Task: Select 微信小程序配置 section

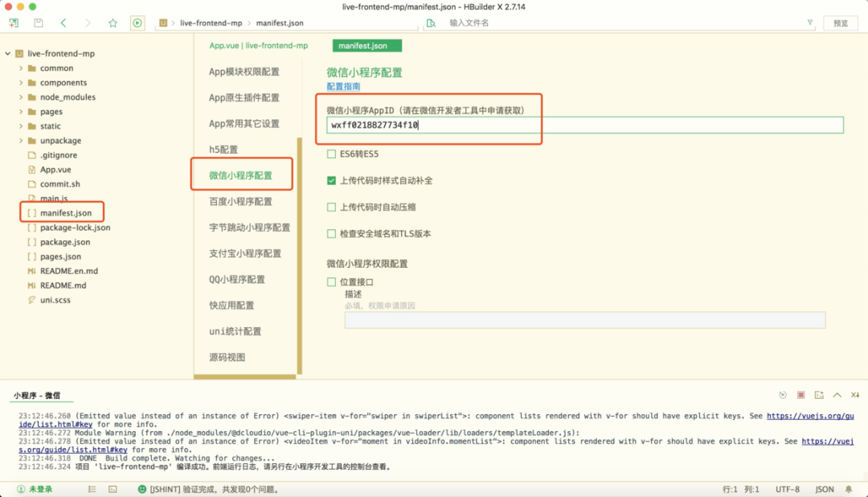Action: point(241,175)
